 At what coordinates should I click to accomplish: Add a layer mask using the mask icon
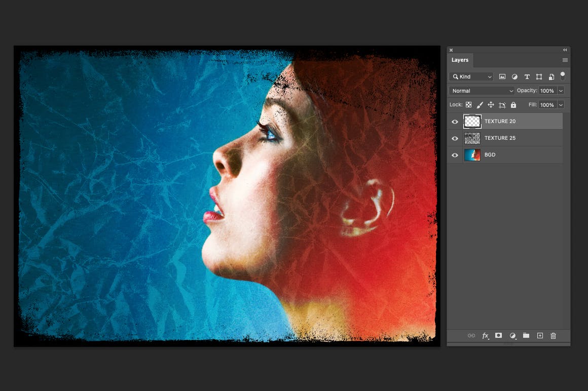(x=499, y=335)
